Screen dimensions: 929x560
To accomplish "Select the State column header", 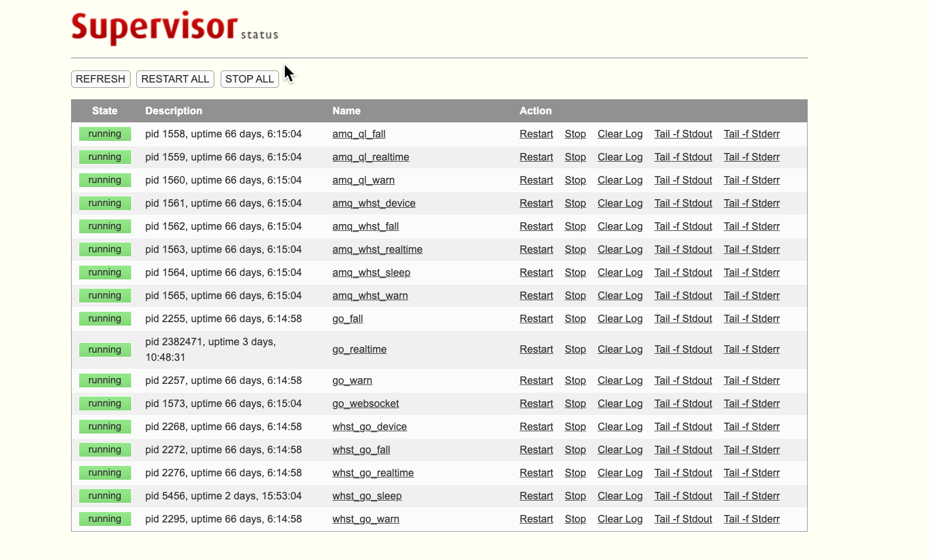I will tap(105, 111).
